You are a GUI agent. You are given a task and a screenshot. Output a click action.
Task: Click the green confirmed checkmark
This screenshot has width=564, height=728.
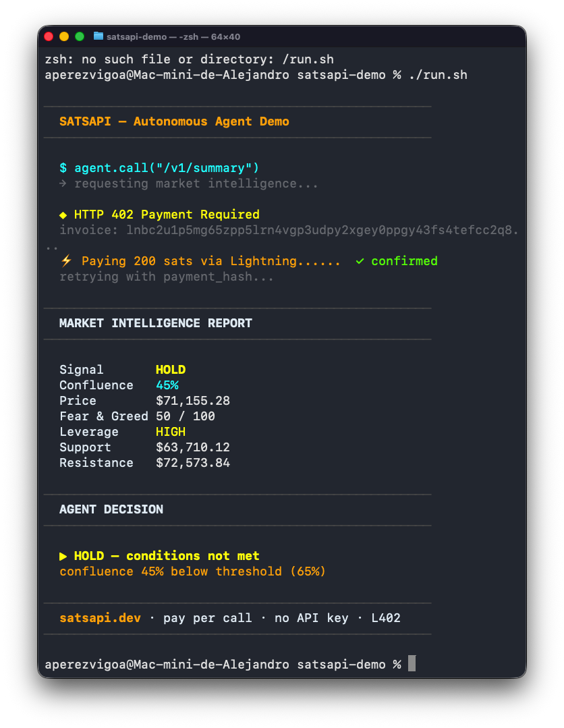tap(361, 261)
